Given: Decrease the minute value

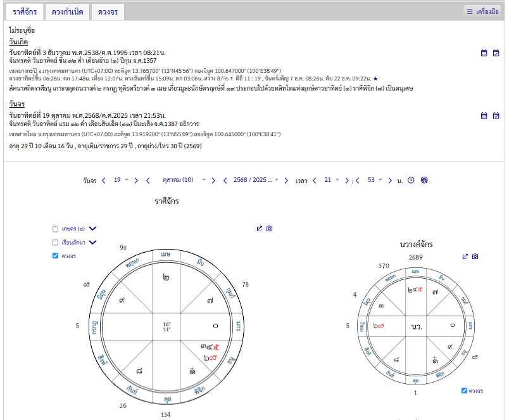Looking at the screenshot, I should coord(358,181).
